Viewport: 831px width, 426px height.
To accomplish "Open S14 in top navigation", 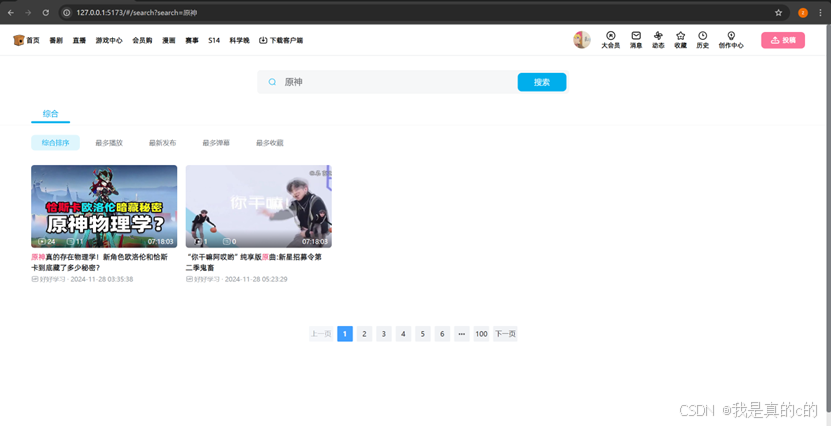I will point(214,40).
